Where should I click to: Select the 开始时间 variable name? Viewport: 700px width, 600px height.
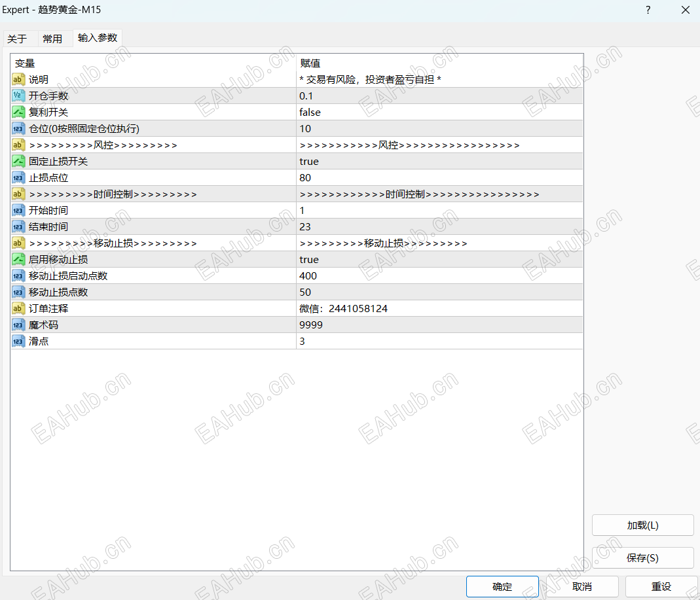point(48,210)
